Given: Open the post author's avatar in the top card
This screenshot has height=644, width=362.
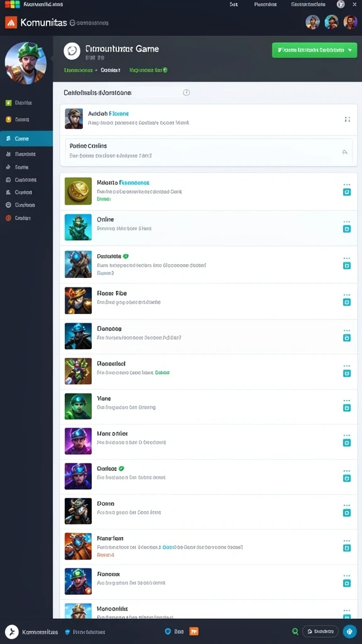Looking at the screenshot, I should [74, 119].
